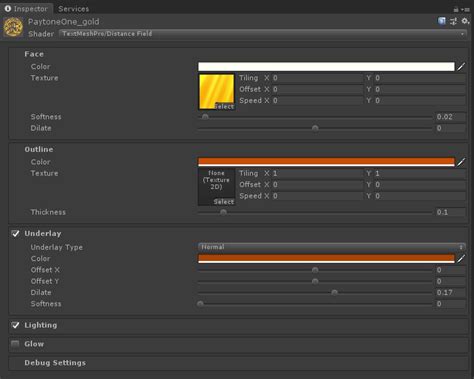Open the Shader dropdown
Screen dimensions: 474x379
tap(263, 34)
